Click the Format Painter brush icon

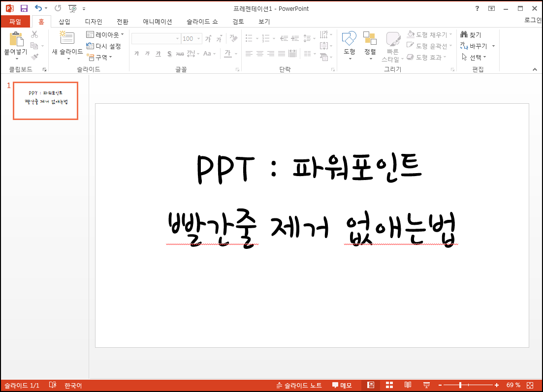[34, 57]
